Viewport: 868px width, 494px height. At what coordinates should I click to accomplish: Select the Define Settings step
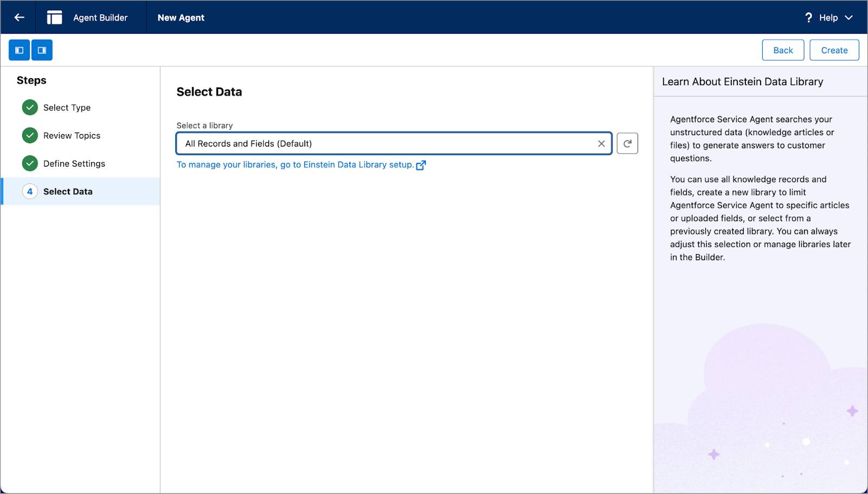click(x=74, y=163)
